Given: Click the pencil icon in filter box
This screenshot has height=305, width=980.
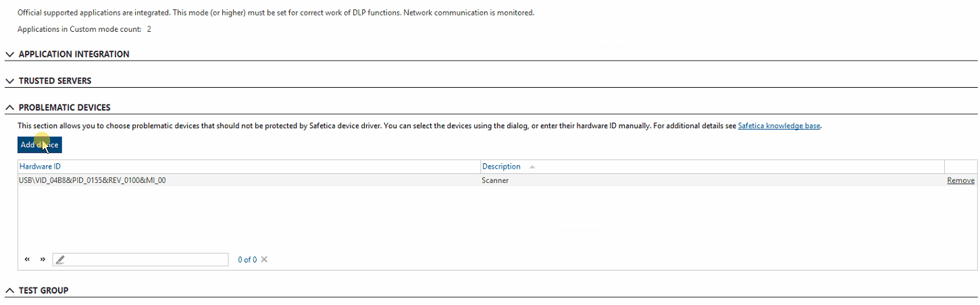Looking at the screenshot, I should click(x=60, y=260).
